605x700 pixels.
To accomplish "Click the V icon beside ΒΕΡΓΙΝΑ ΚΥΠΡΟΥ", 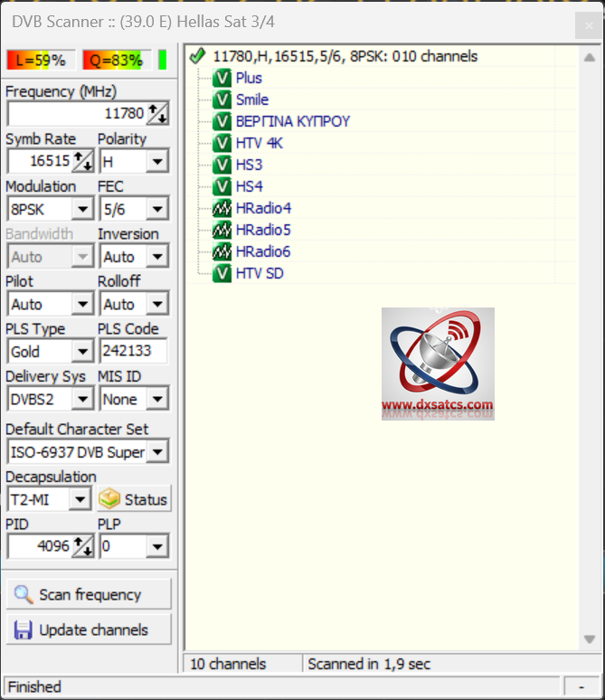I will pos(222,121).
